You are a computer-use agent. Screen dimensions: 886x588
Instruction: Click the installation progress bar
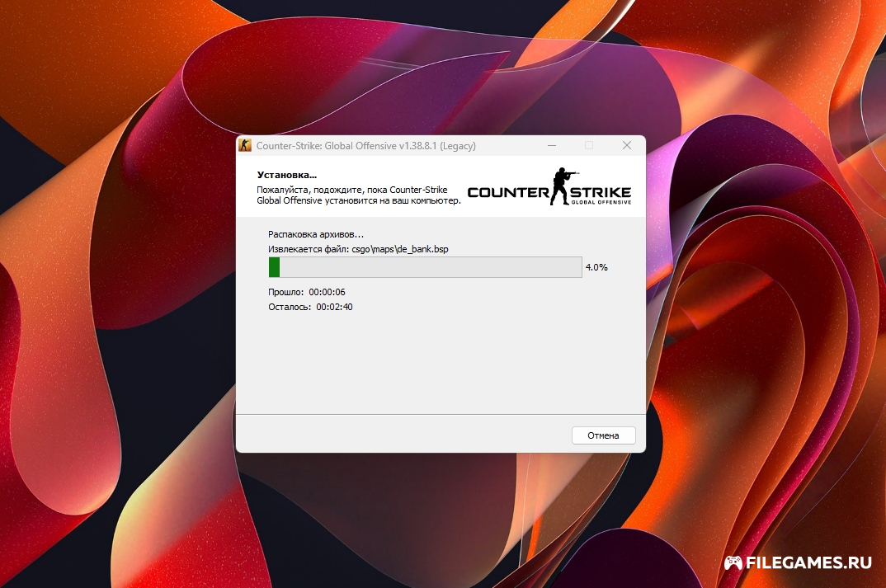(425, 267)
